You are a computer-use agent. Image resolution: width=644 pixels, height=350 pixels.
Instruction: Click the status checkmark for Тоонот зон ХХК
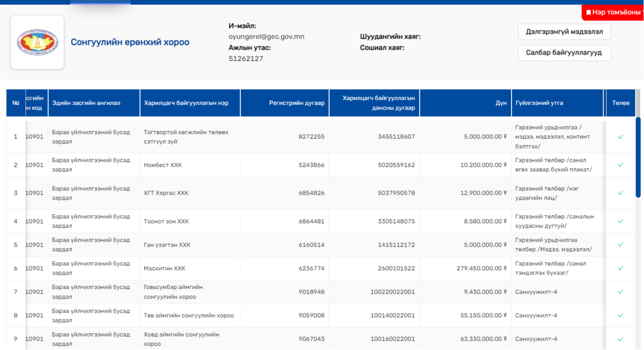620,221
